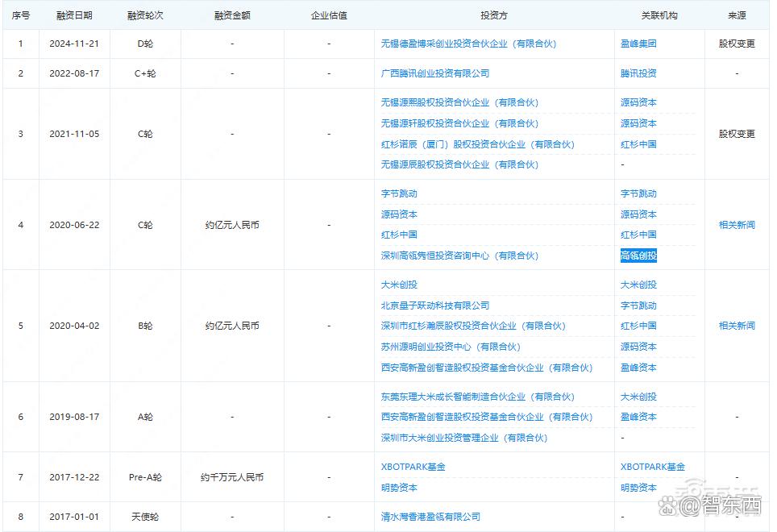Viewport: 777px width, 532px height.
Task: Open 明势资本 in the 关联机构 column
Action: (638, 488)
